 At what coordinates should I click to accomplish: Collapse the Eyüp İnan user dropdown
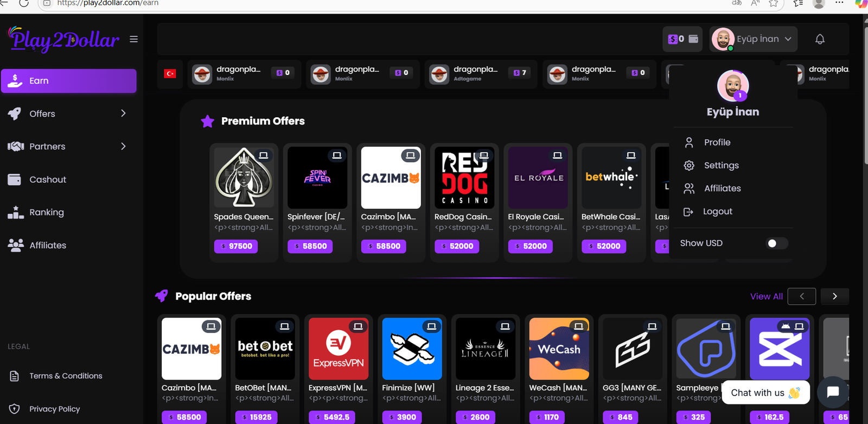tap(754, 39)
